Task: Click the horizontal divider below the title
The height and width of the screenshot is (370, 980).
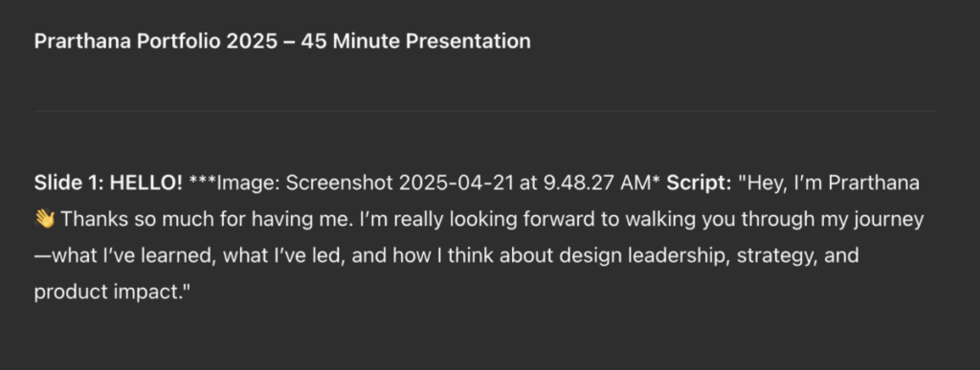Action: (x=485, y=111)
